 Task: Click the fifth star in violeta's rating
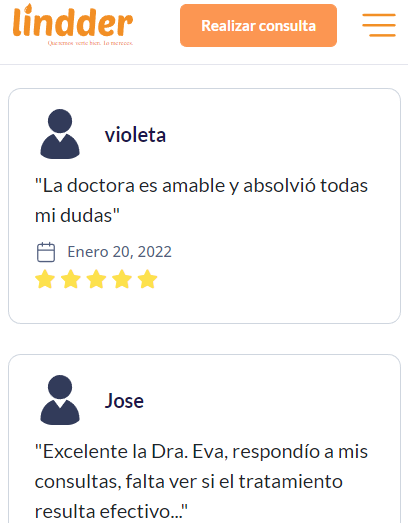tap(147, 279)
